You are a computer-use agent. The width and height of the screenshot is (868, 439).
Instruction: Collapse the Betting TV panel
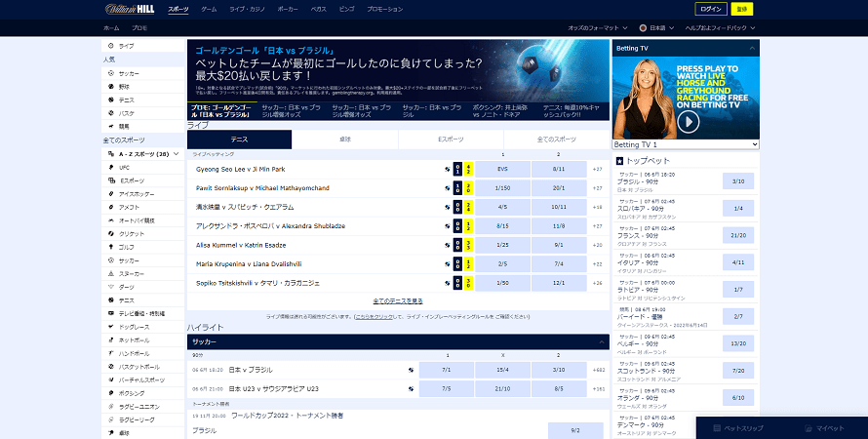click(x=752, y=48)
